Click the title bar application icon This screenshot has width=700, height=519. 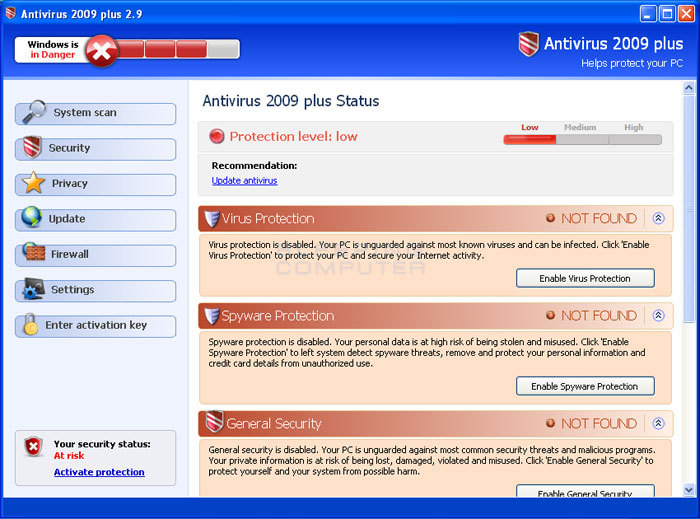pos(11,13)
